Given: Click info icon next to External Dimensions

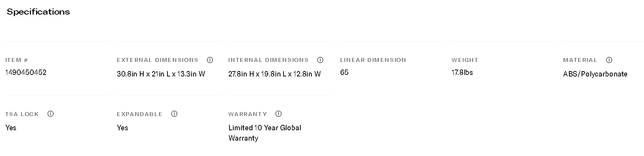Looking at the screenshot, I should point(210,60).
